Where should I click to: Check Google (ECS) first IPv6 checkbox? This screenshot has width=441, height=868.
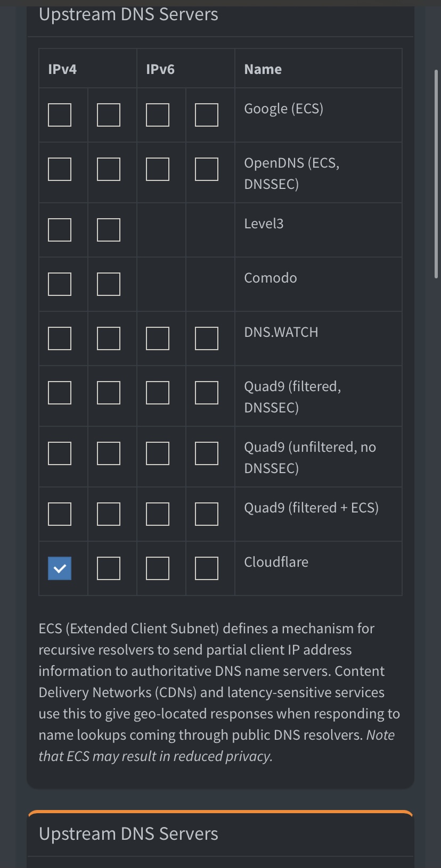click(x=158, y=115)
